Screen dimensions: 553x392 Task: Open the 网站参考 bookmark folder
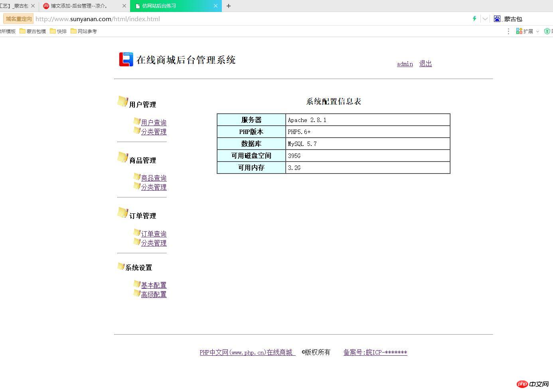point(84,31)
